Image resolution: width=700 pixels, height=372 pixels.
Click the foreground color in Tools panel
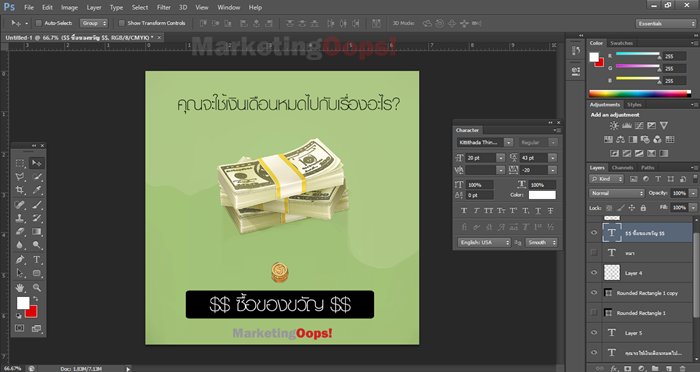23,303
